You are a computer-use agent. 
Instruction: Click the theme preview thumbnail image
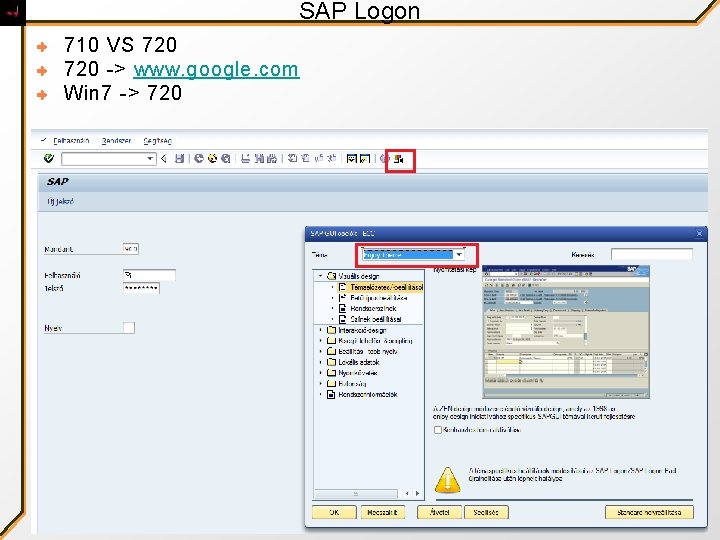566,332
